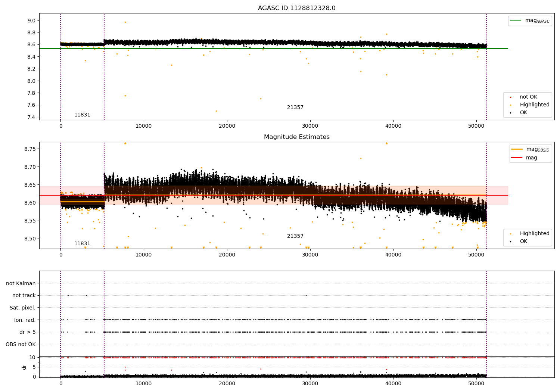Screen dimensions: 560x392
Task: Click the 'not OK' legend entry
Action: tap(528, 97)
